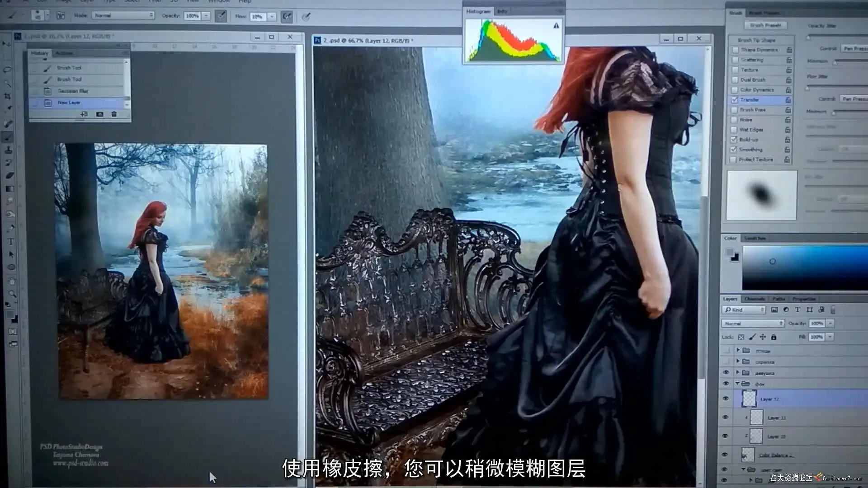Toggle pressure for opacity icon
The image size is (868, 488).
point(221,16)
